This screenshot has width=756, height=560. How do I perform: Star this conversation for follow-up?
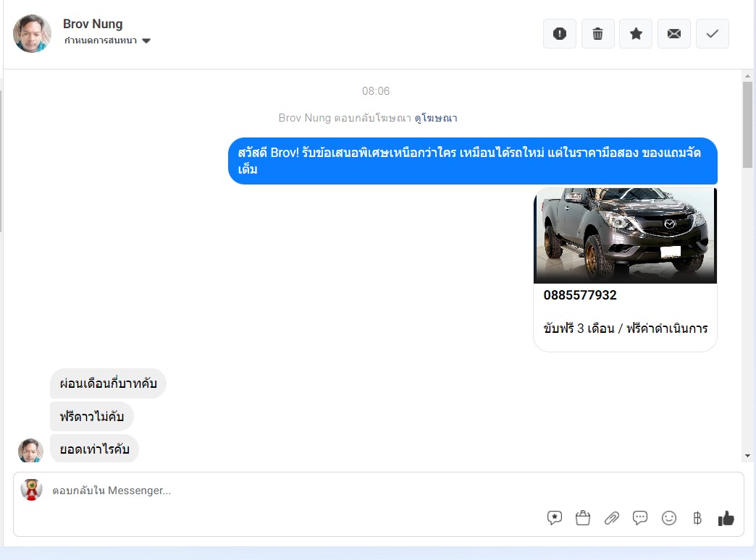click(636, 34)
